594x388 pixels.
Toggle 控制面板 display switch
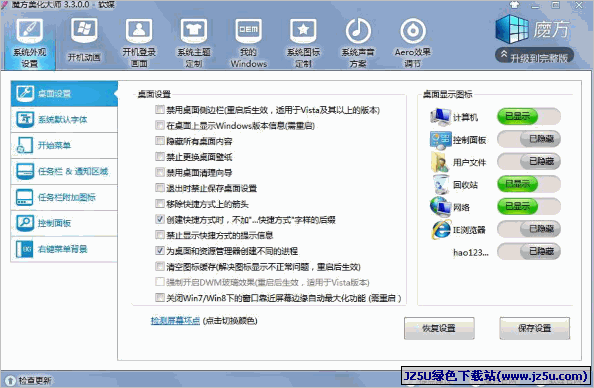pos(529,139)
